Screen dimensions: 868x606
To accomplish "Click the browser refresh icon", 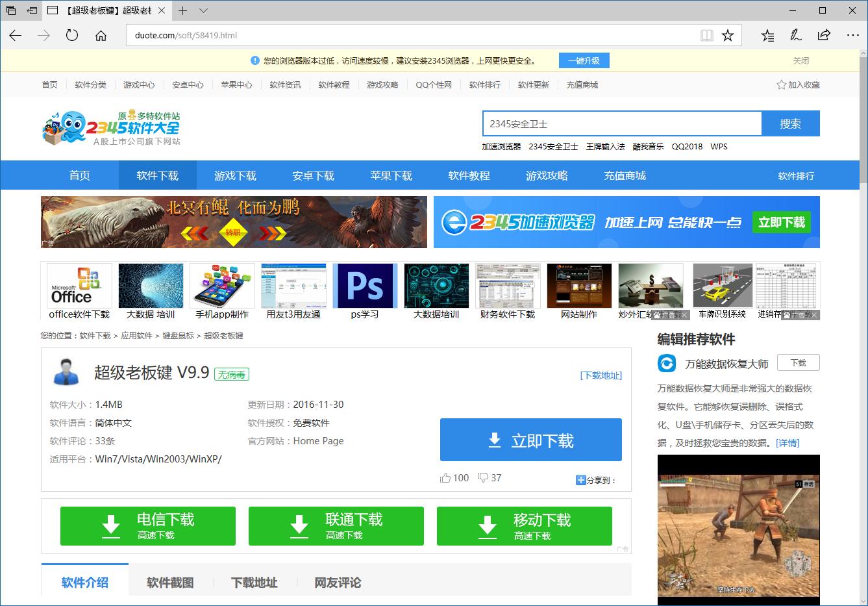I will pos(72,36).
